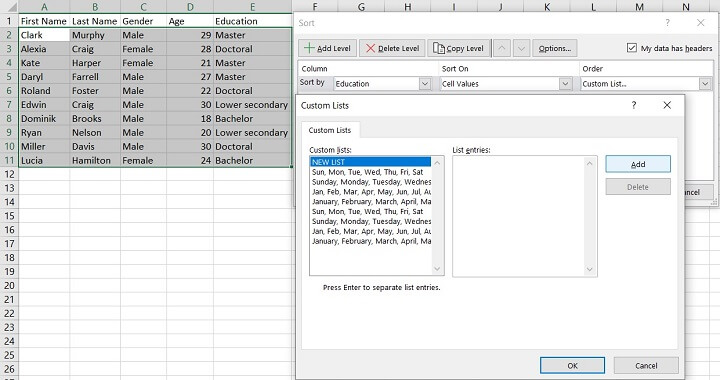The height and width of the screenshot is (380, 720).
Task: Click cell containing Dominik
Action: point(44,118)
